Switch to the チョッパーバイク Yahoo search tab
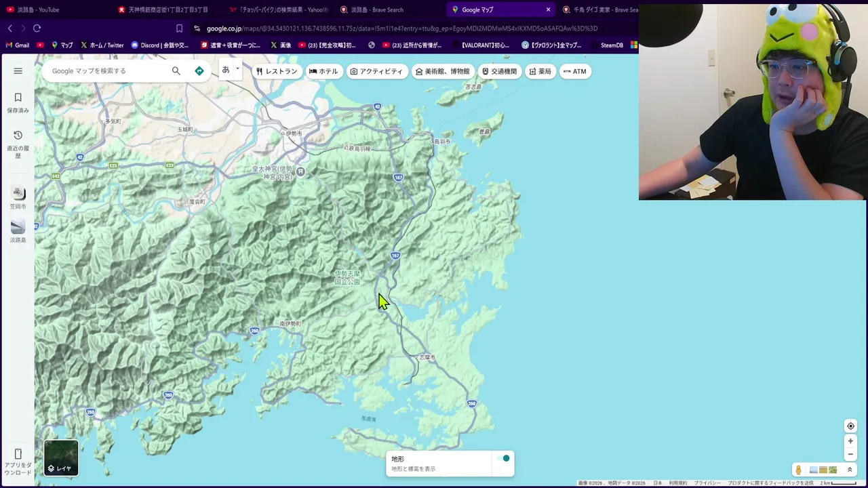868x488 pixels. [x=278, y=9]
